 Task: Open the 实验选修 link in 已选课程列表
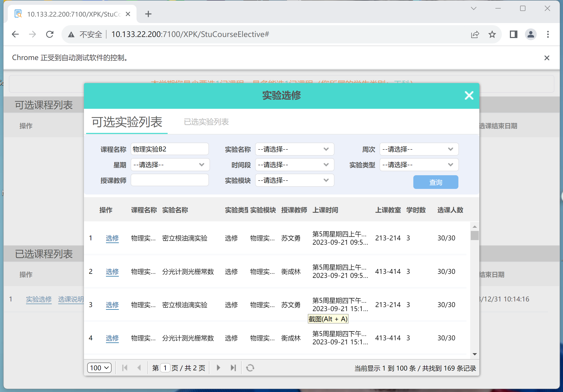pos(39,299)
